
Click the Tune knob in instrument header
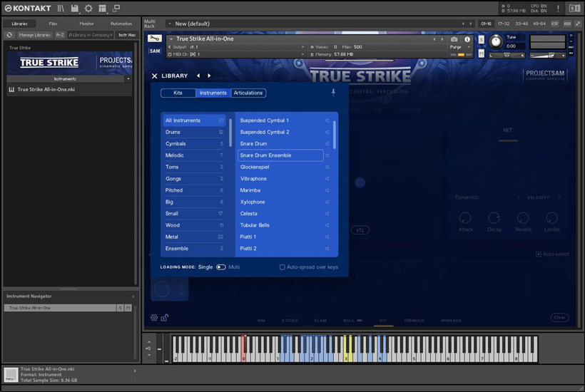(495, 41)
